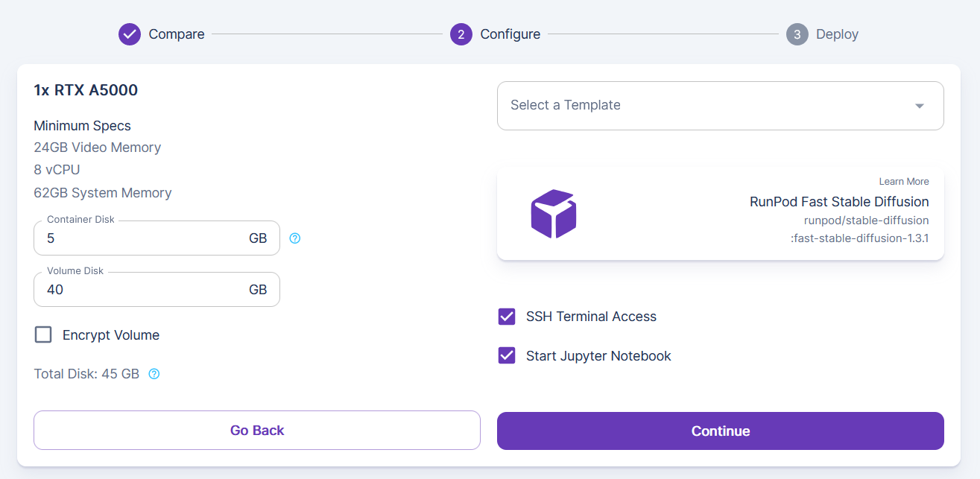Click the purple cube template logo
This screenshot has height=479, width=980.
click(553, 214)
